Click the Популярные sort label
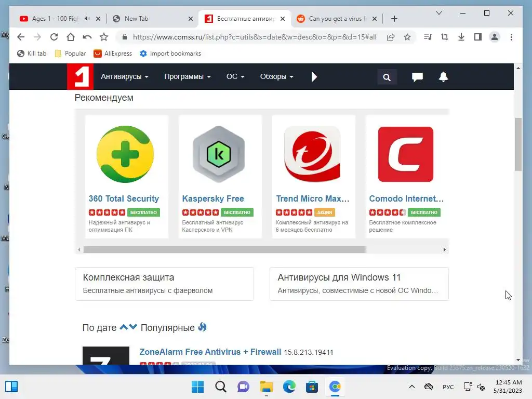Image resolution: width=532 pixels, height=399 pixels. coord(168,327)
